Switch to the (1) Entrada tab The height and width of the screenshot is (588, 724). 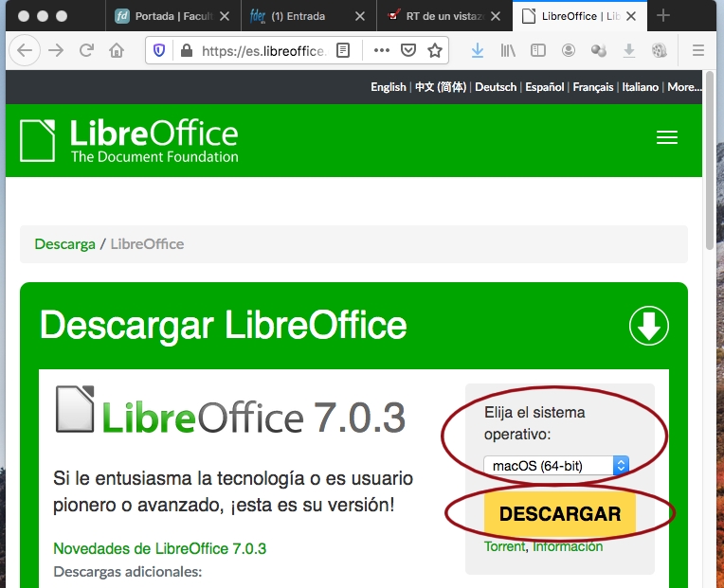pyautogui.click(x=301, y=16)
